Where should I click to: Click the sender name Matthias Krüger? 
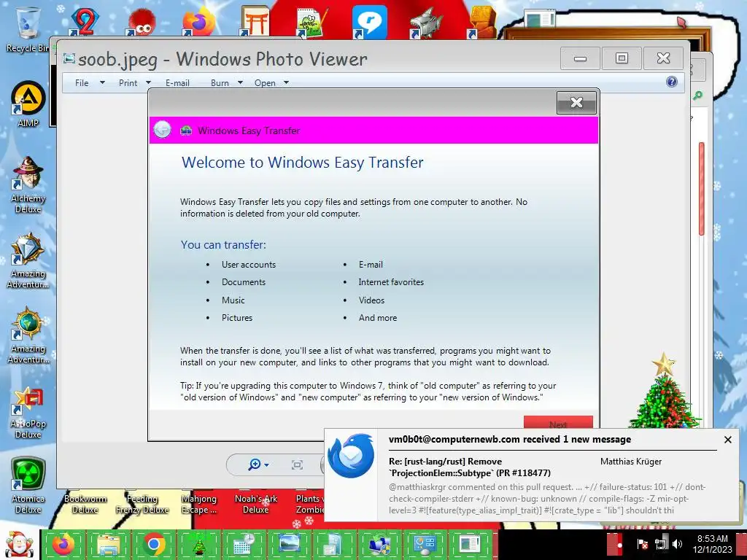coord(631,461)
